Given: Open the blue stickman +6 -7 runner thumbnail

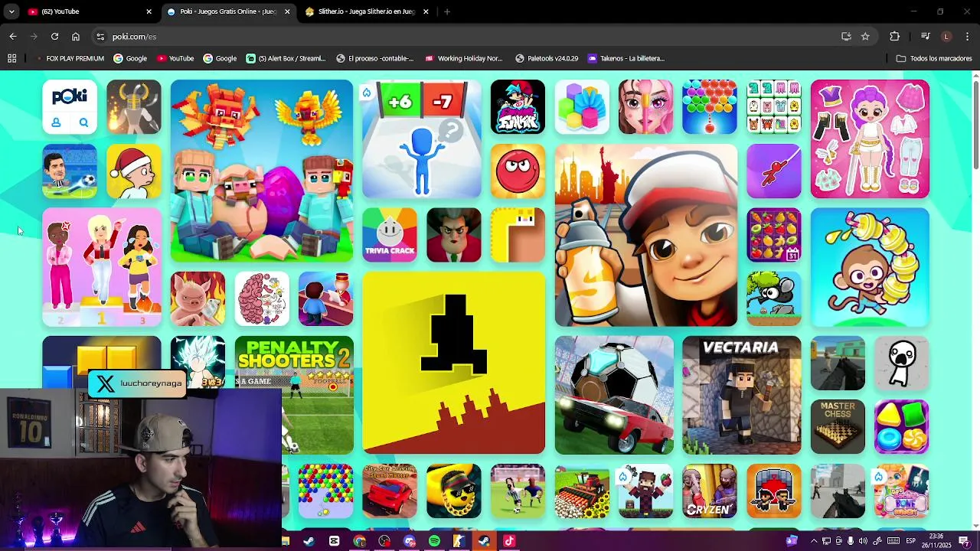Looking at the screenshot, I should (422, 139).
